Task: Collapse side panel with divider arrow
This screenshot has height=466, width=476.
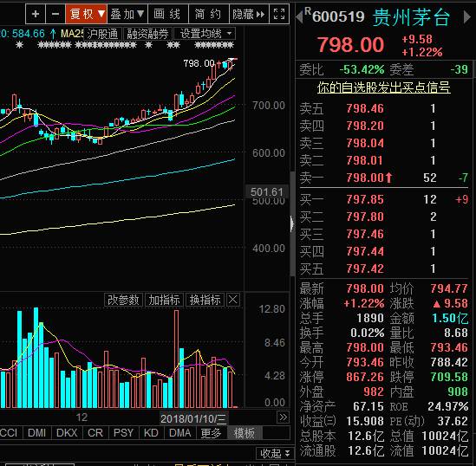Action: (x=292, y=224)
